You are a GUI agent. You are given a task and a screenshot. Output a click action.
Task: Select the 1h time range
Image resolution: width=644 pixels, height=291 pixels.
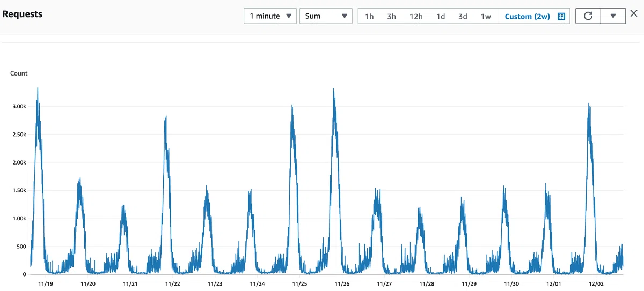[369, 16]
